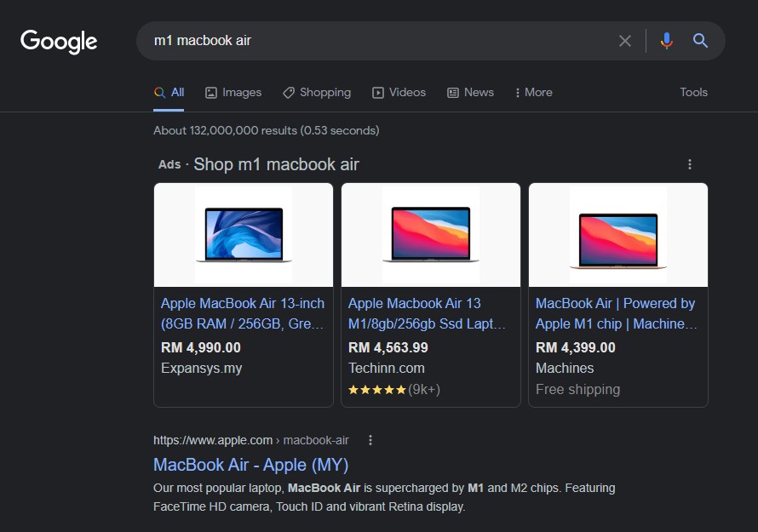This screenshot has height=532, width=758.
Task: Click the Apple result description snippet
Action: tap(384, 497)
